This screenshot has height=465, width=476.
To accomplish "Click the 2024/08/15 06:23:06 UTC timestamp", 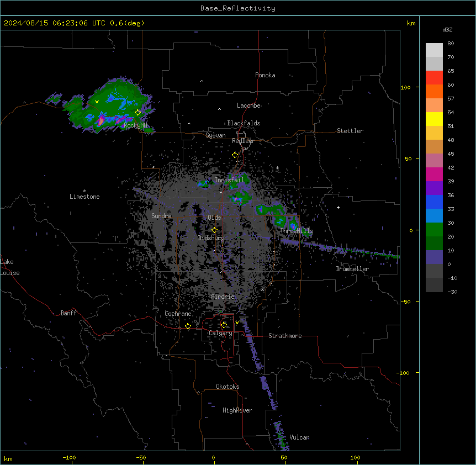I will (54, 23).
